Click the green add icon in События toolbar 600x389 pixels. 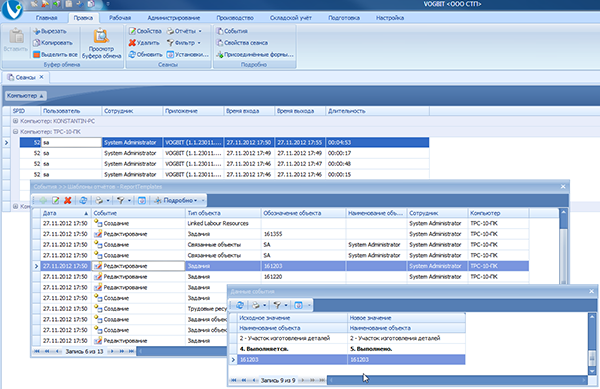coord(43,200)
